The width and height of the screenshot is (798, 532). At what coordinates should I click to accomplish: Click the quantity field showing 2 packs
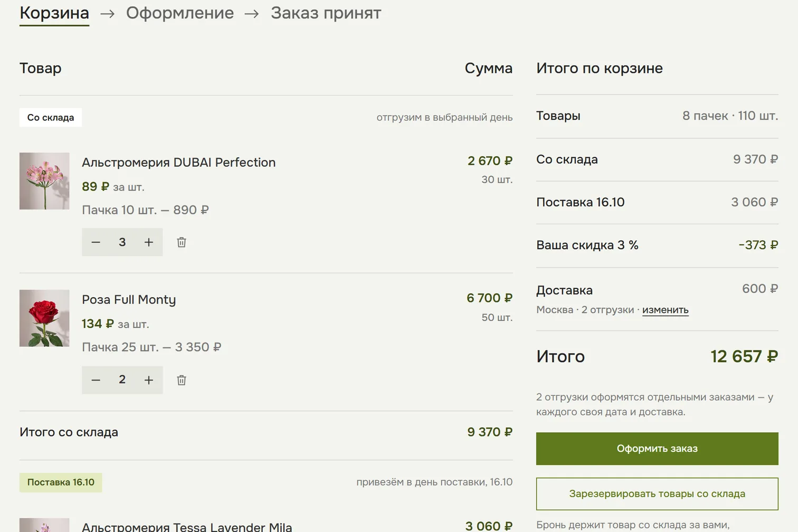coord(122,380)
